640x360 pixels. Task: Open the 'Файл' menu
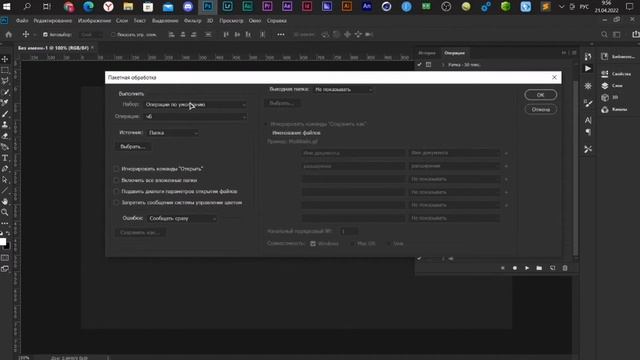[x=22, y=20]
